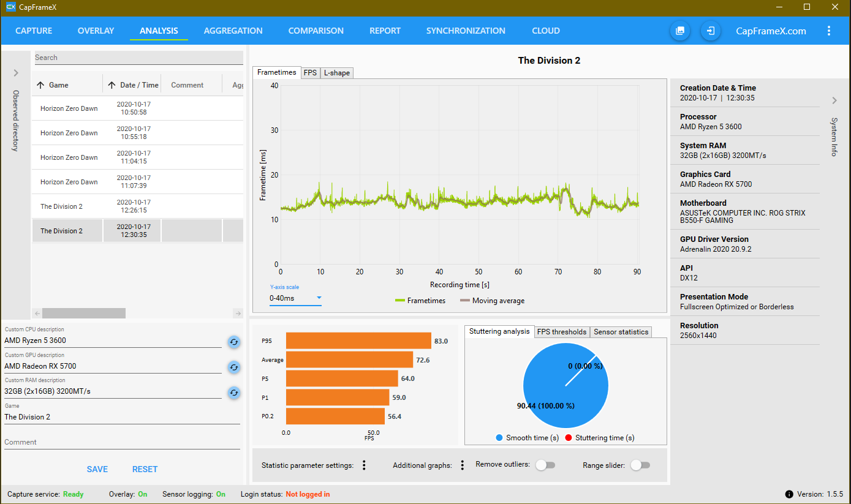
Task: Click the Login status Not logged in text
Action: pos(308,494)
